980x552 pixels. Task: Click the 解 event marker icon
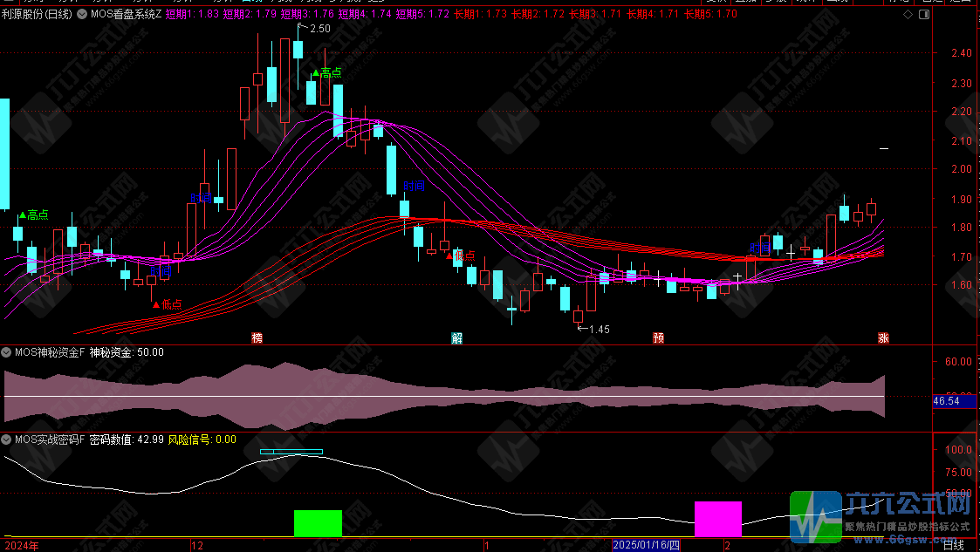(456, 337)
